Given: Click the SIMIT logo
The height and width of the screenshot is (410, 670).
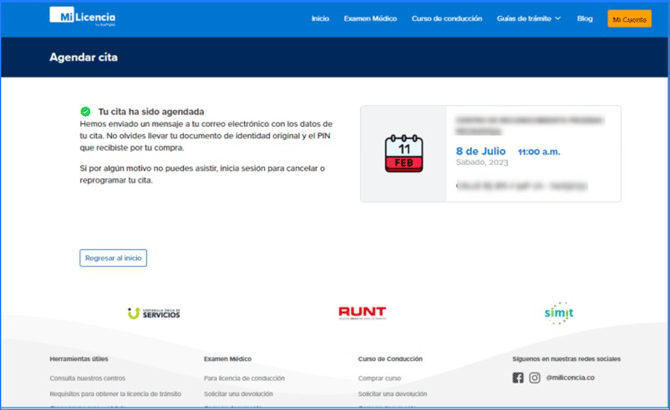Looking at the screenshot, I should 558,313.
